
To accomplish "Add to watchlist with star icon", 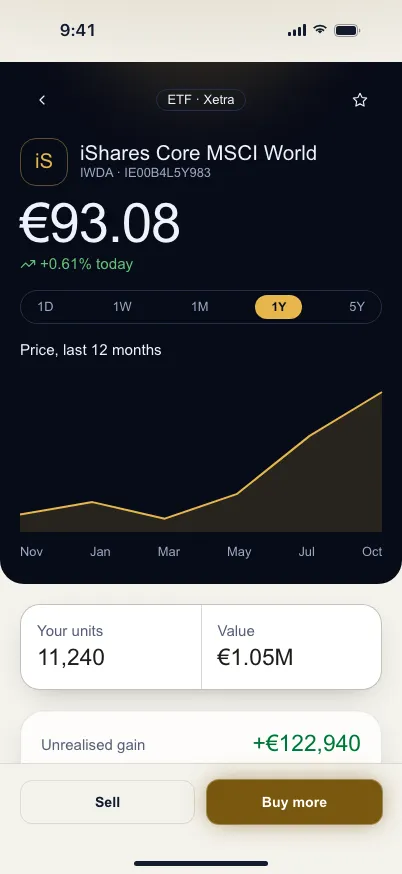I will (x=360, y=100).
